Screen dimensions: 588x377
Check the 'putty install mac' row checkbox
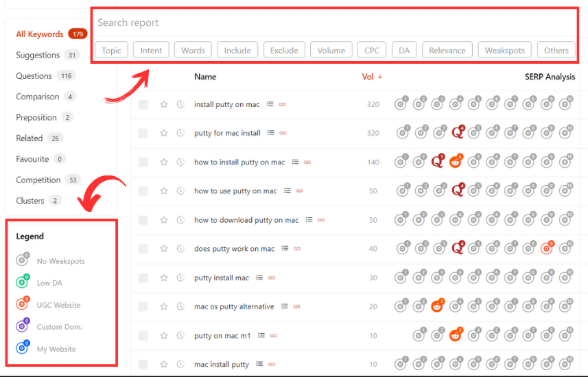143,278
